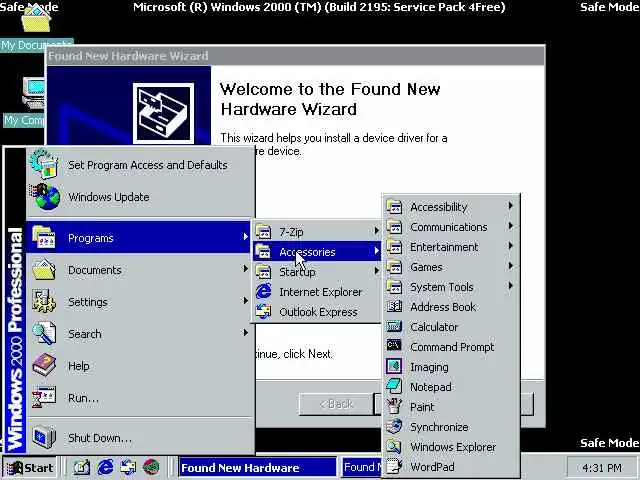Click the Search magnifier icon
This screenshot has width=640, height=480.
pos(44,333)
